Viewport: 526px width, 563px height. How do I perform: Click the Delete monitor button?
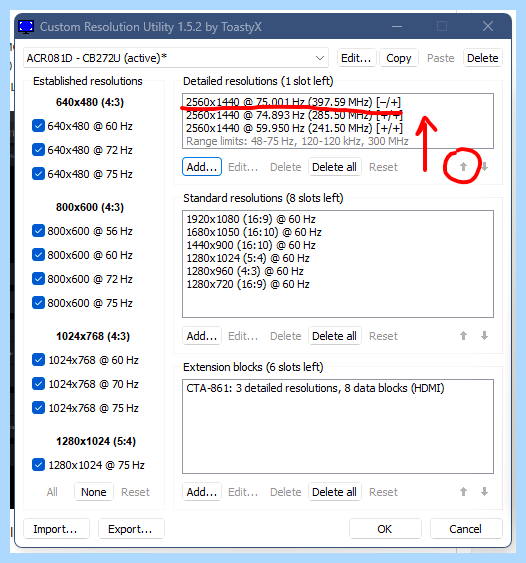point(483,58)
